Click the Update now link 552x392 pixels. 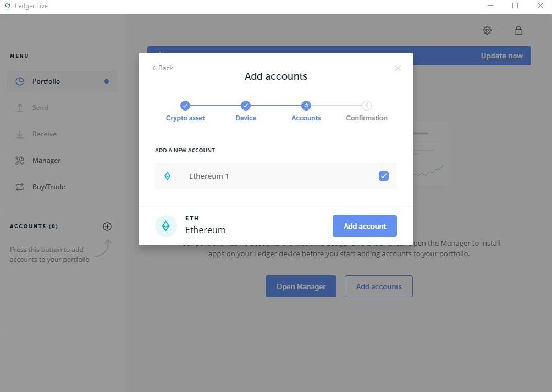[x=501, y=56]
